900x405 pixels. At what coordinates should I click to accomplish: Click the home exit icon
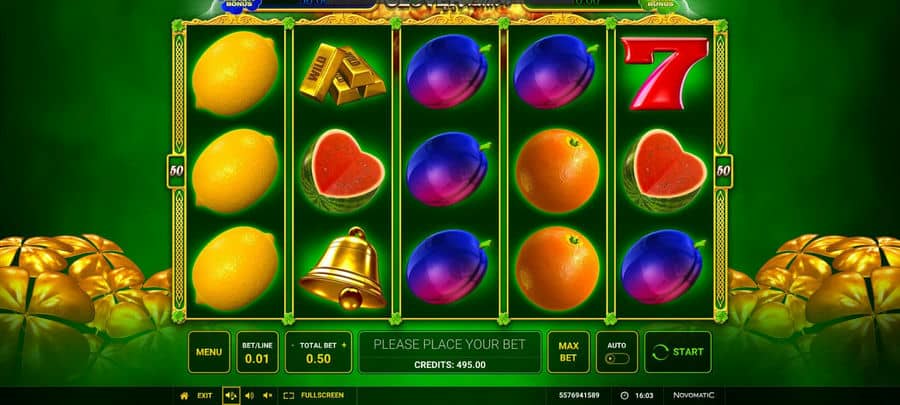click(184, 395)
